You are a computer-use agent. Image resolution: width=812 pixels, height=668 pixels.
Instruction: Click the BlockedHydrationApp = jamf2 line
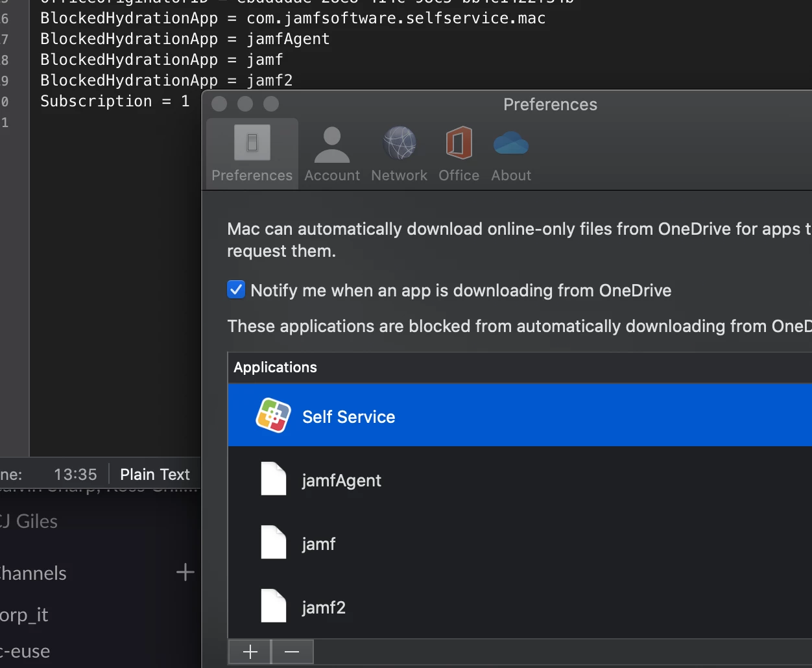pyautogui.click(x=167, y=80)
